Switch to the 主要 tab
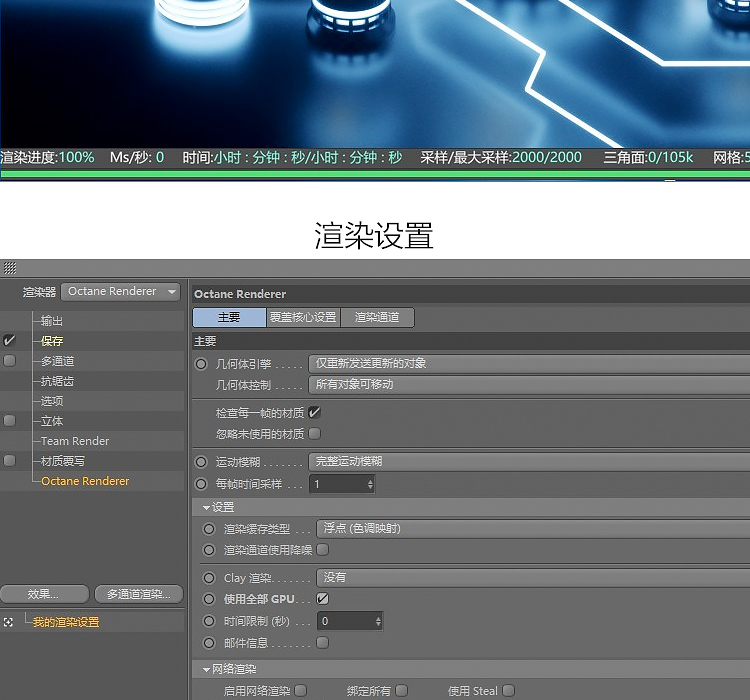 [x=229, y=318]
